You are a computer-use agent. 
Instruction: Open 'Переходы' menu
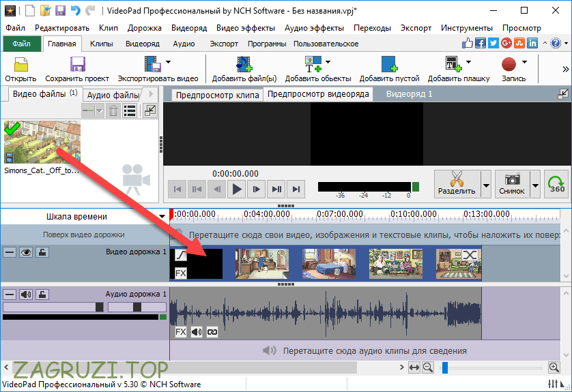[372, 28]
